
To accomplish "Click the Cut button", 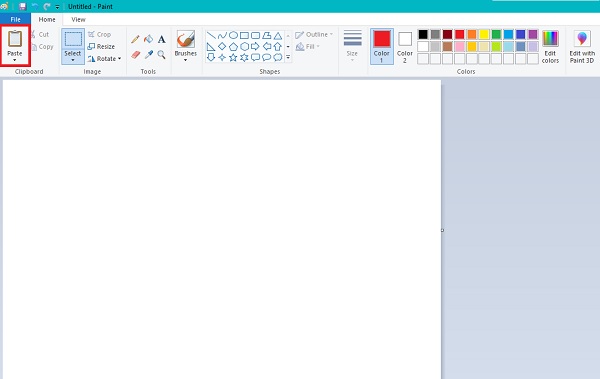I will (x=40, y=34).
